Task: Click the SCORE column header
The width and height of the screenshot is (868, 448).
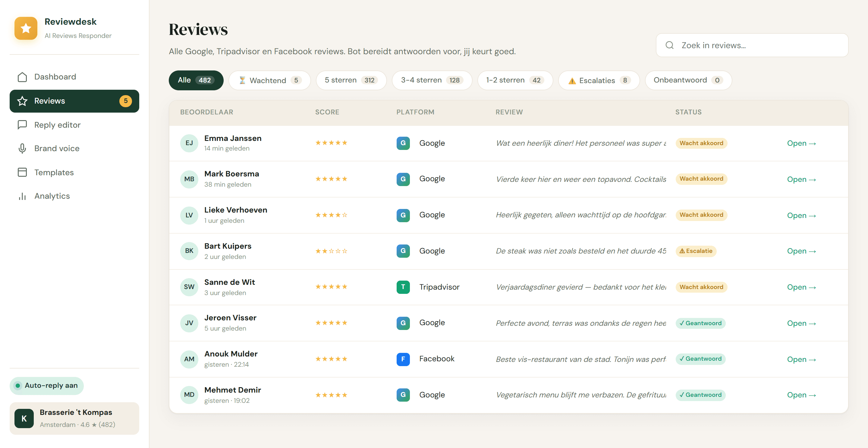Action: point(327,112)
